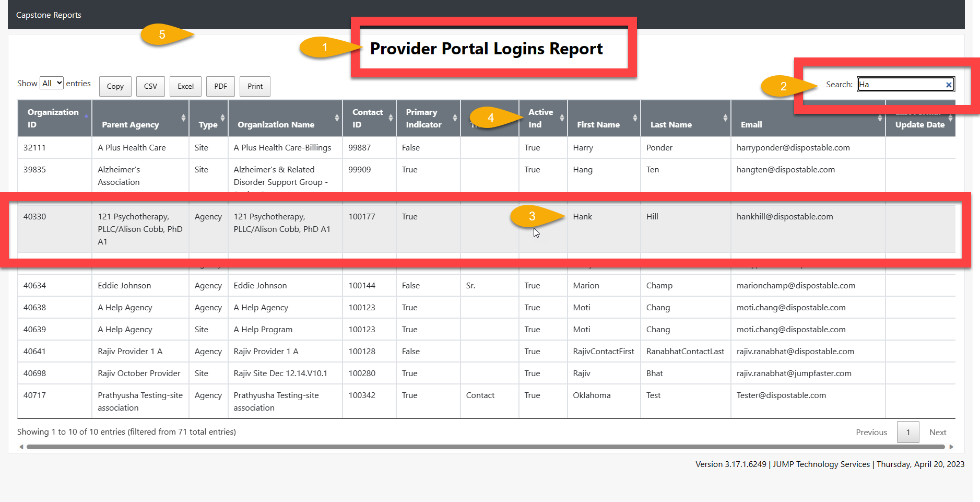Go to the Next page

pos(937,432)
